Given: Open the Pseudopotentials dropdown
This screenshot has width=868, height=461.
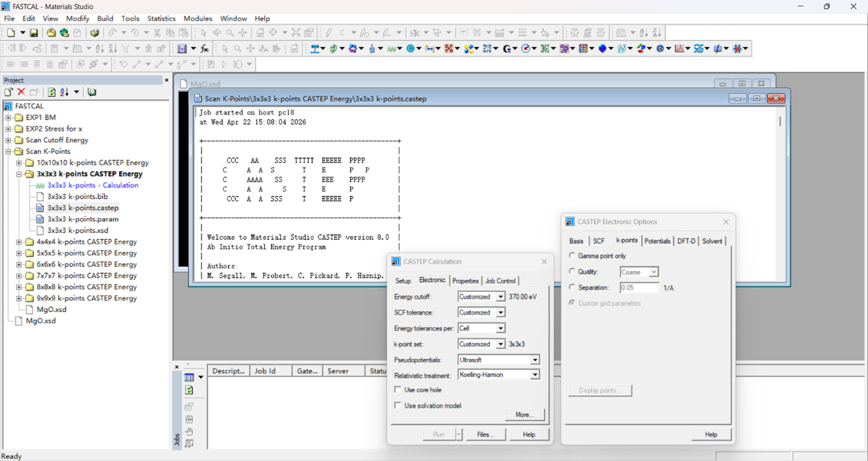Looking at the screenshot, I should pyautogui.click(x=535, y=360).
